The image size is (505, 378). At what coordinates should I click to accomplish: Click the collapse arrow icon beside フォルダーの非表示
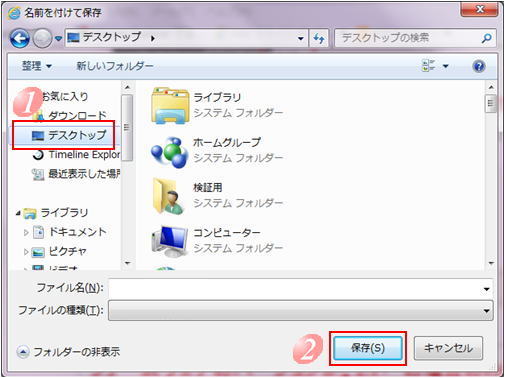pos(23,352)
